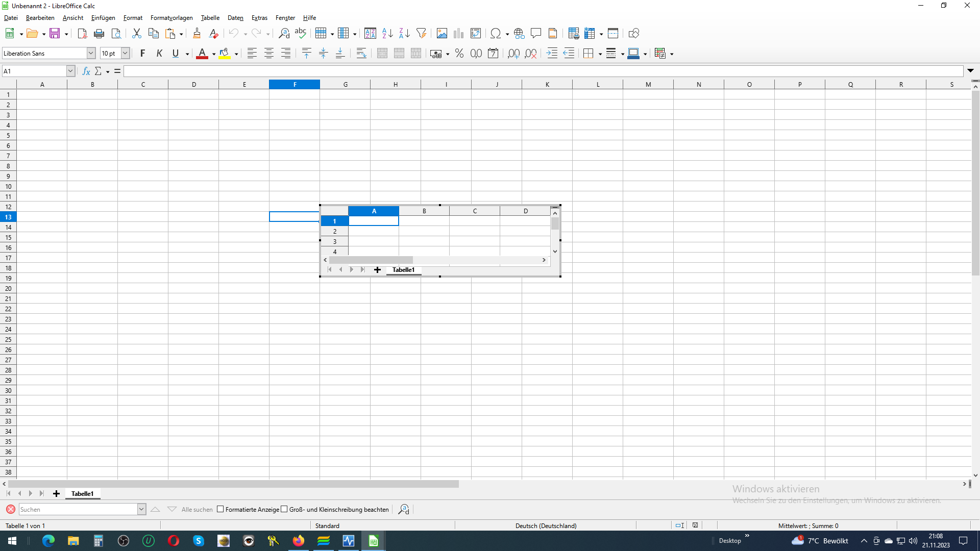
Task: Expand the Name Box dropdown
Action: coord(70,71)
